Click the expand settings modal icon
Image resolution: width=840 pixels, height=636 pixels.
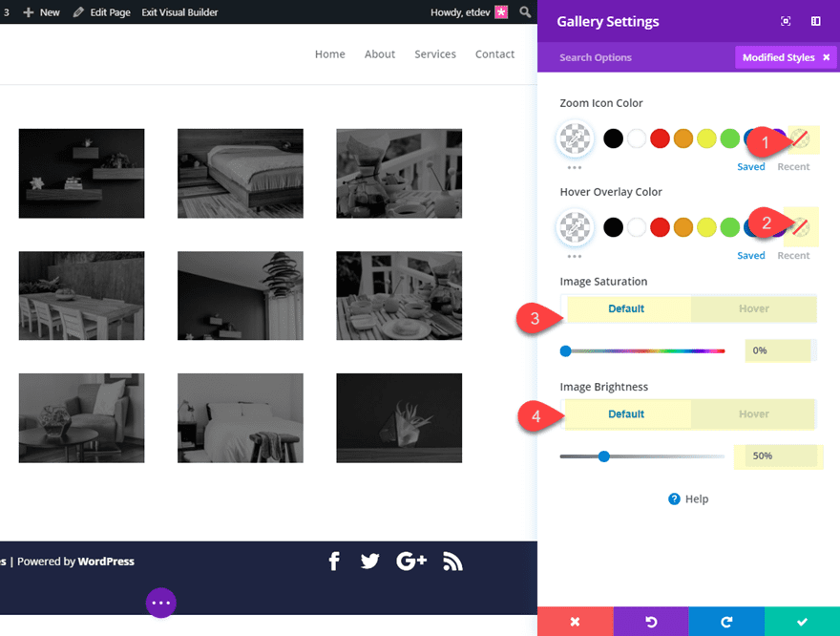click(x=785, y=20)
